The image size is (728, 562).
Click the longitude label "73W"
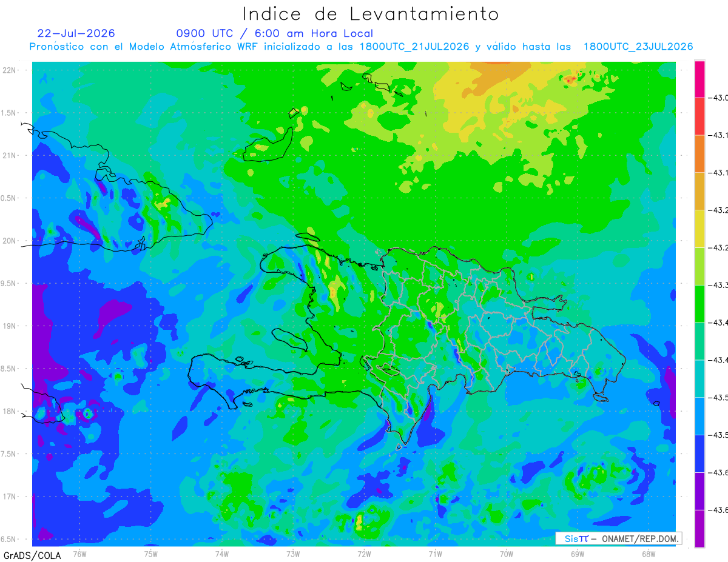[293, 554]
